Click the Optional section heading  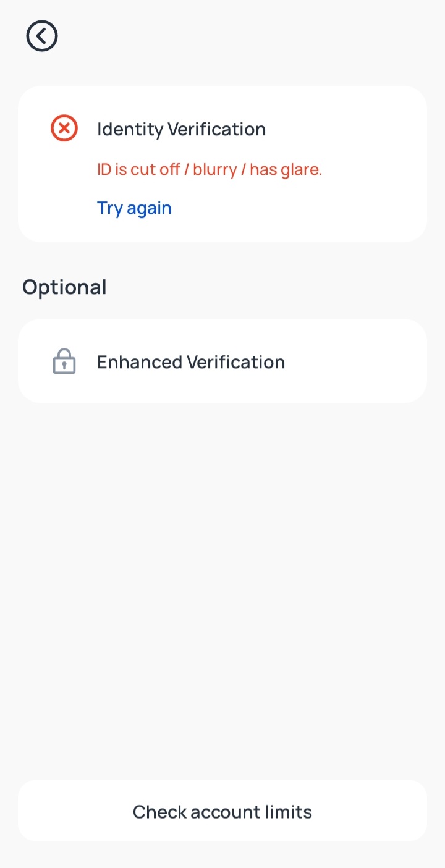[64, 287]
